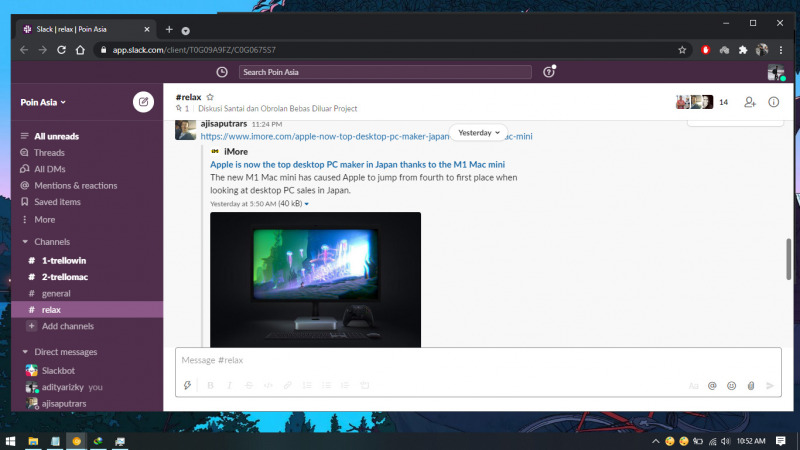Open the Slack history clock icon
This screenshot has width=800, height=450.
(222, 72)
